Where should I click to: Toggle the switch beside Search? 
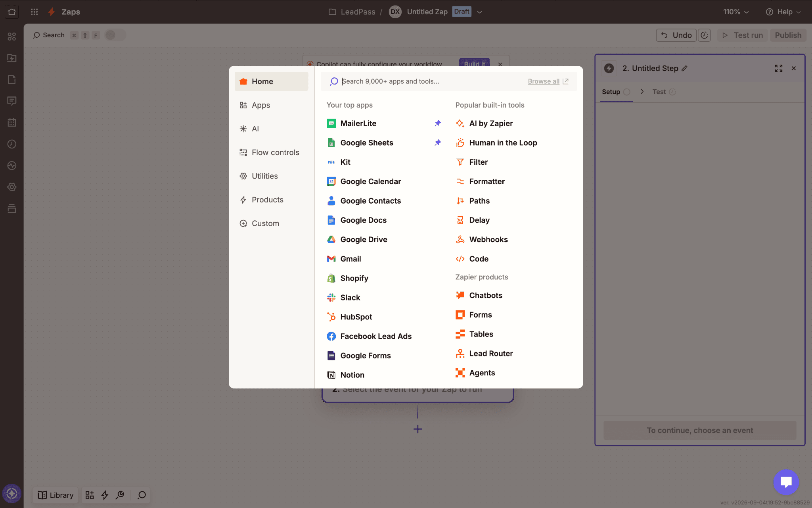[115, 35]
